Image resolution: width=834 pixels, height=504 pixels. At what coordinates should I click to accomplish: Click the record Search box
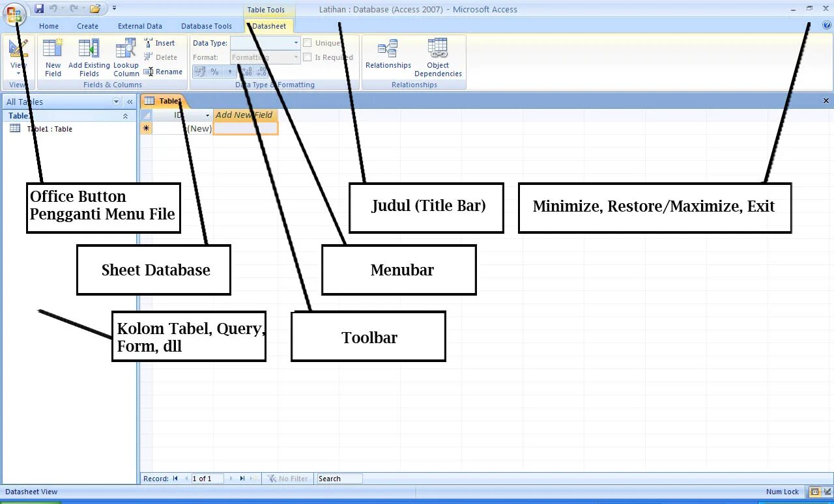[339, 479]
